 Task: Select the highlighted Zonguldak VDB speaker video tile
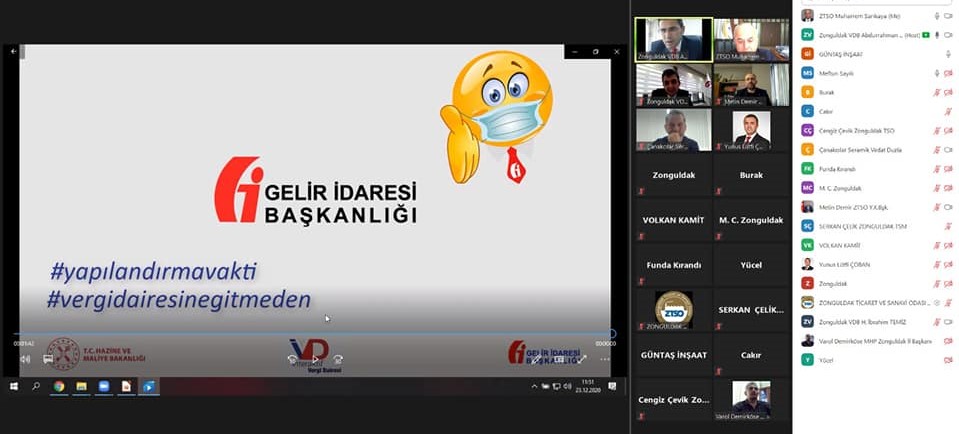673,40
